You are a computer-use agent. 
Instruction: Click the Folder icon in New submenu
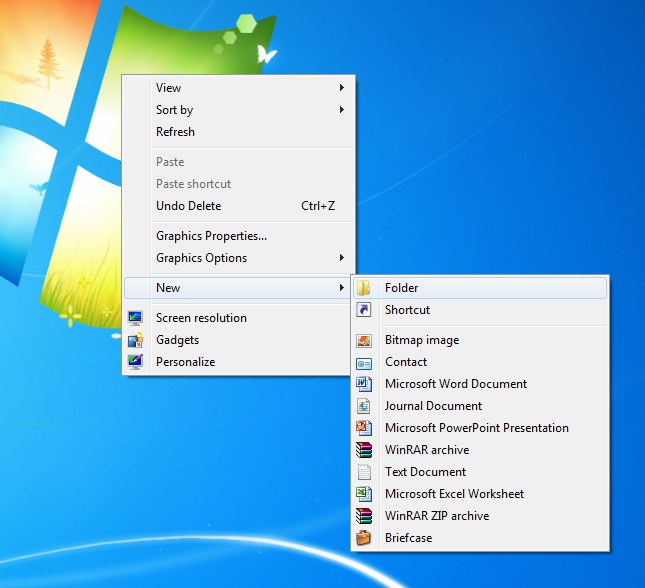[x=364, y=288]
